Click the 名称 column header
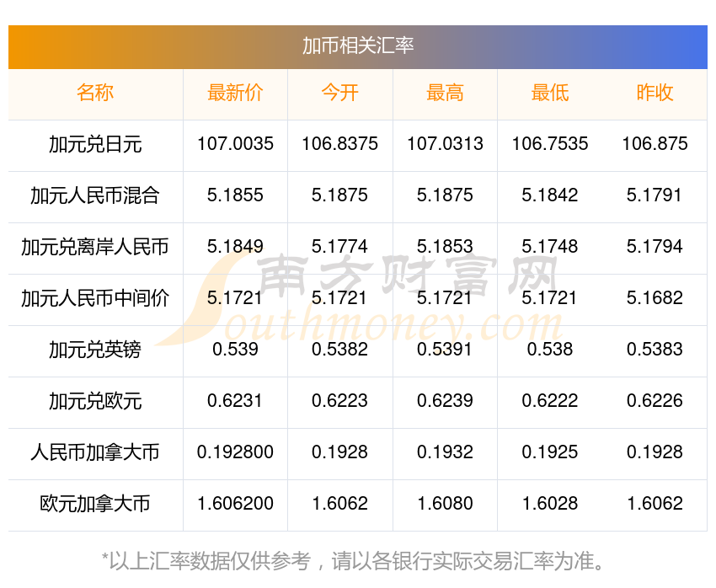 pos(95,93)
